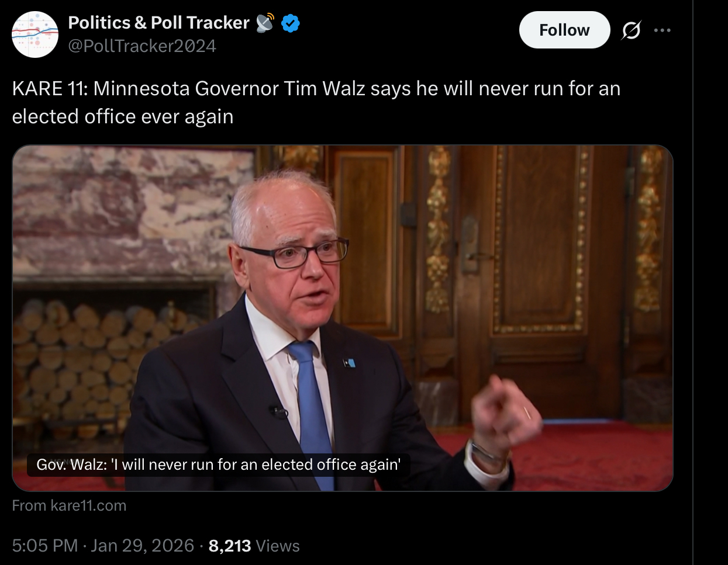Open the @PollTracker2024 handle link
Screen dimensions: 728x565
tap(142, 46)
